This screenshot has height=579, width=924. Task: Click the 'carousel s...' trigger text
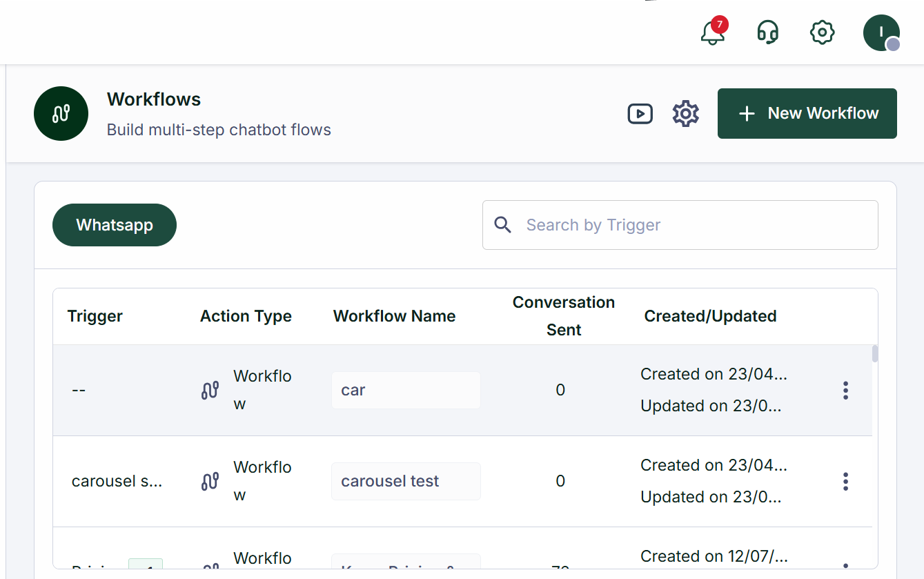117,482
